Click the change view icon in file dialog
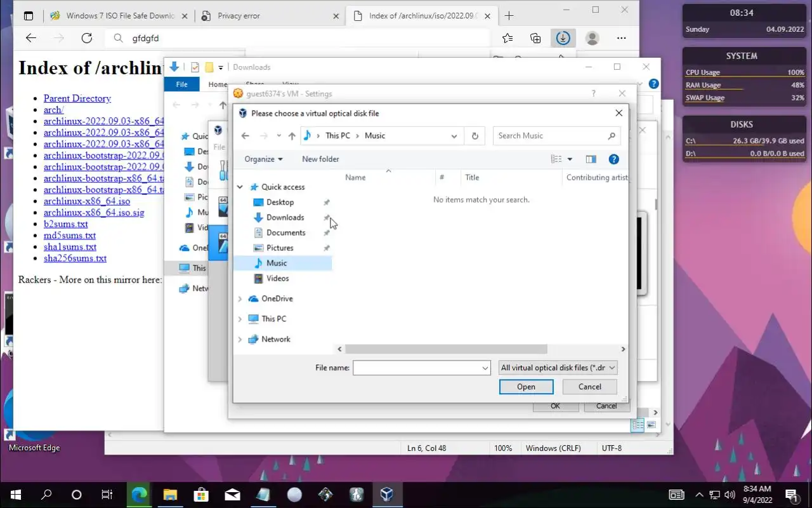812x508 pixels. (556, 159)
